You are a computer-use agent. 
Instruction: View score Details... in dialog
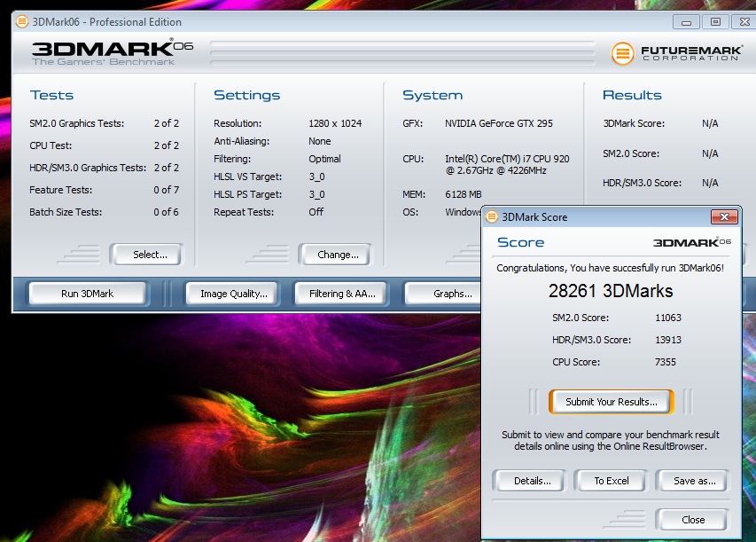click(532, 481)
